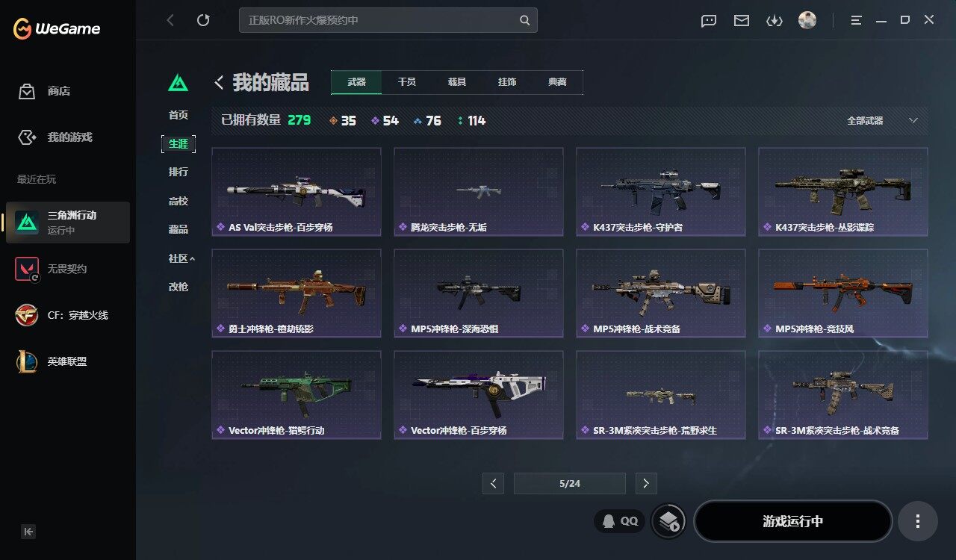
Task: Open the hamburger main menu
Action: (x=857, y=20)
